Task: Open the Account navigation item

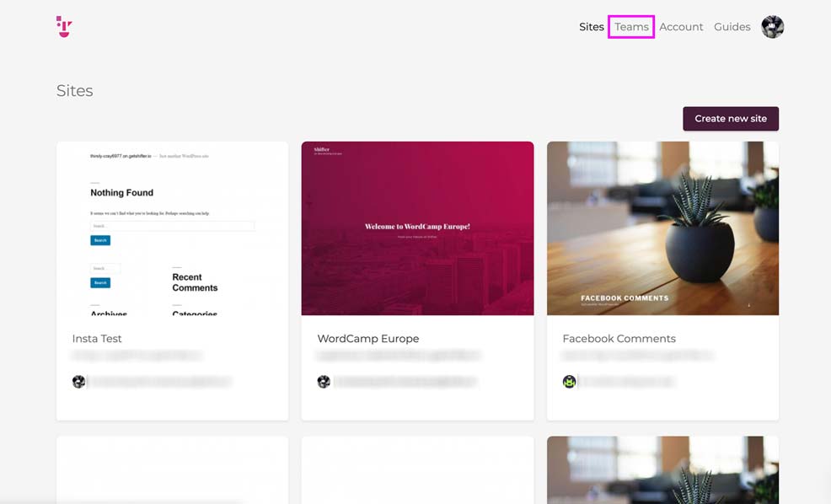Action: pos(681,26)
